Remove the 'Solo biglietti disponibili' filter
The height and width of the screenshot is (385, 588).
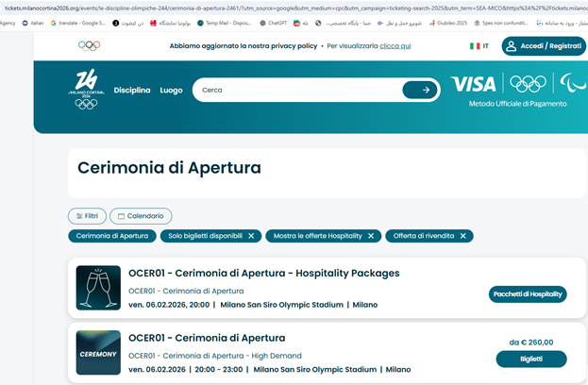click(251, 236)
